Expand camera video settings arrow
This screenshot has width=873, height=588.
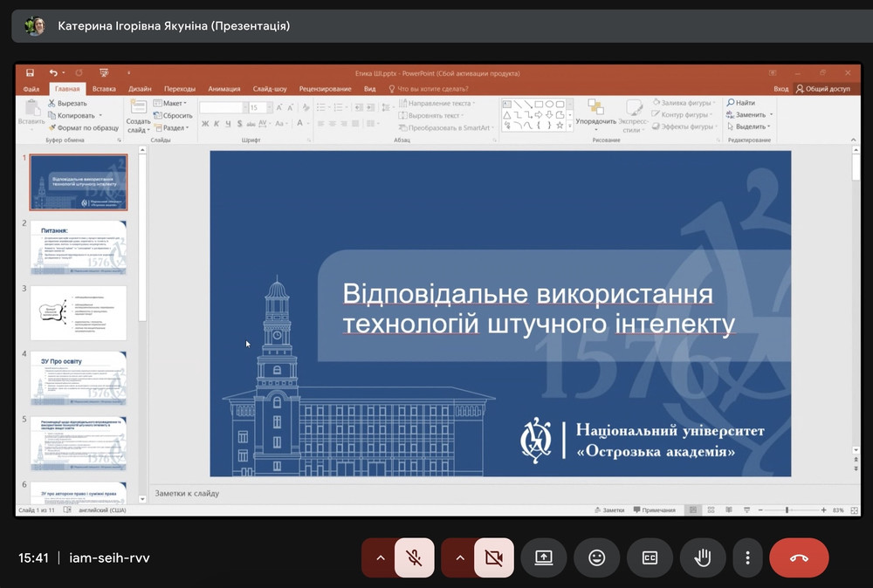pyautogui.click(x=458, y=557)
